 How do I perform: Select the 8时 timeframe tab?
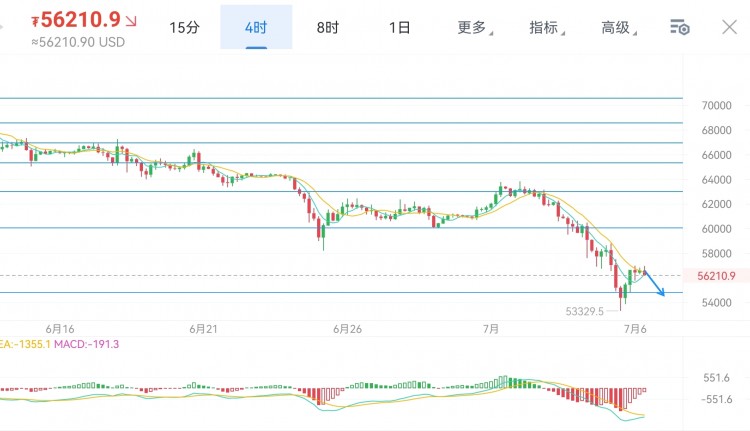pos(328,27)
